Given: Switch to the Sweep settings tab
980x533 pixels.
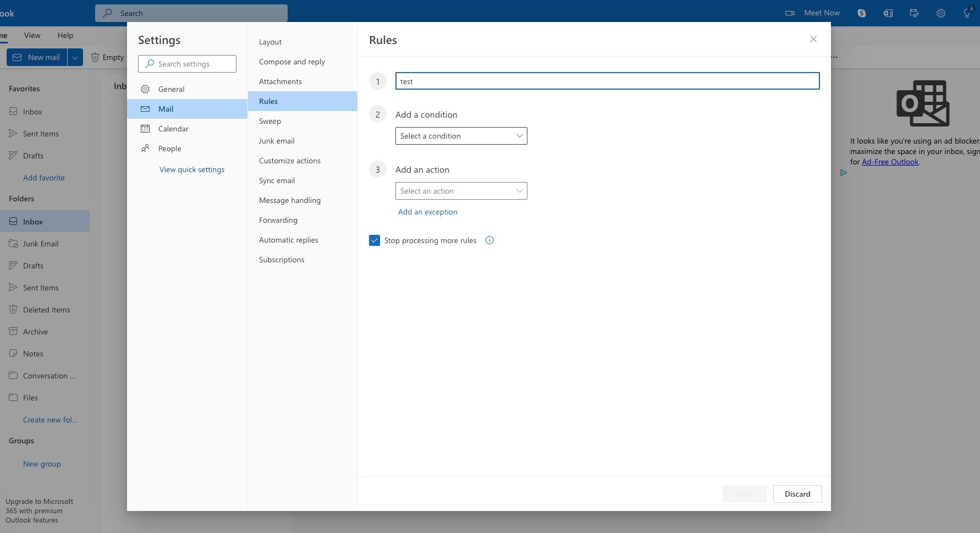Looking at the screenshot, I should (270, 121).
